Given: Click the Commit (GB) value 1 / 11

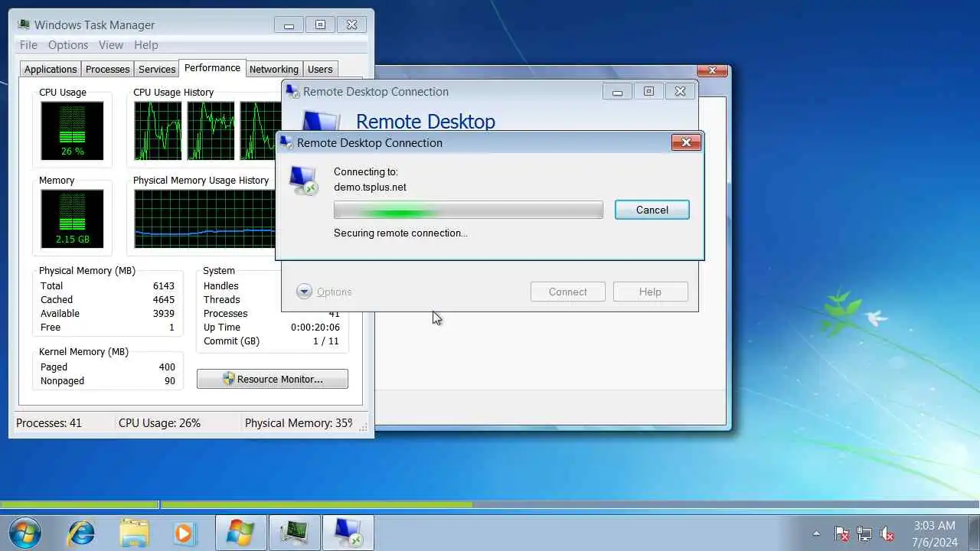Looking at the screenshot, I should (x=326, y=341).
